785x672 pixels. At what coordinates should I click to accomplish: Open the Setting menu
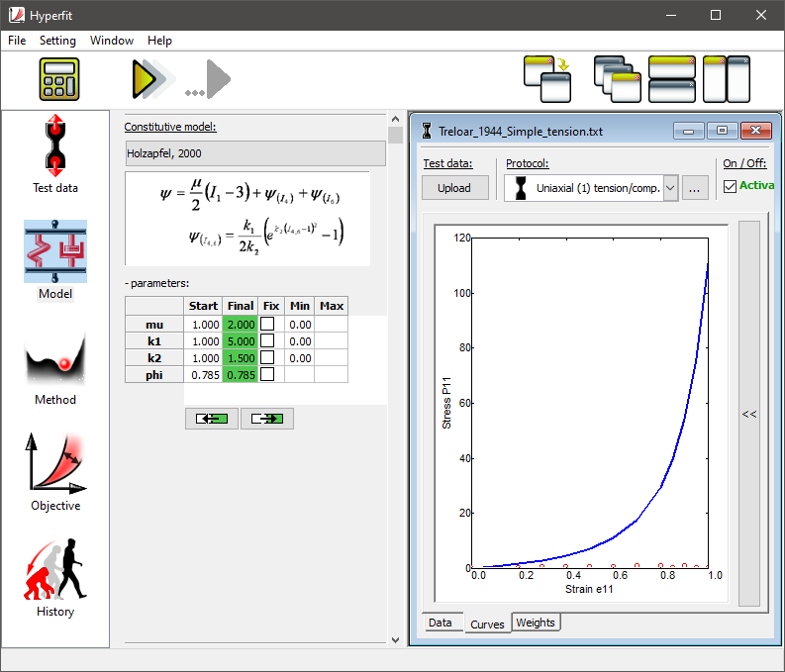[x=57, y=41]
